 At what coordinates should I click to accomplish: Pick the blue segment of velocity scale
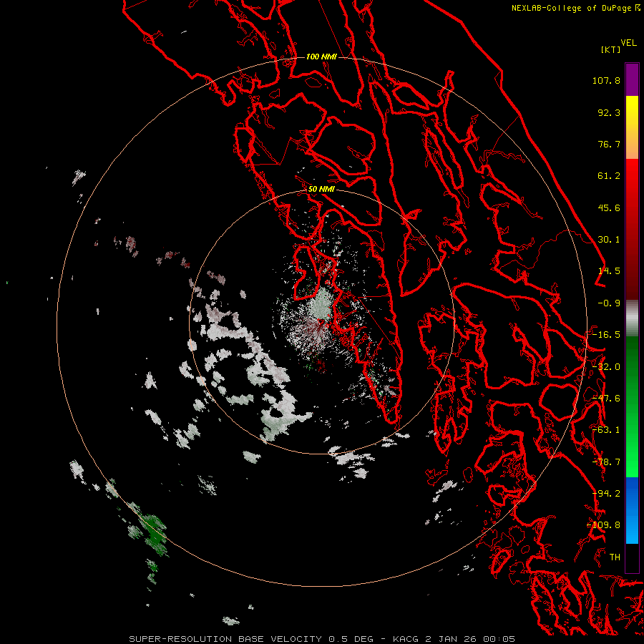[632, 510]
